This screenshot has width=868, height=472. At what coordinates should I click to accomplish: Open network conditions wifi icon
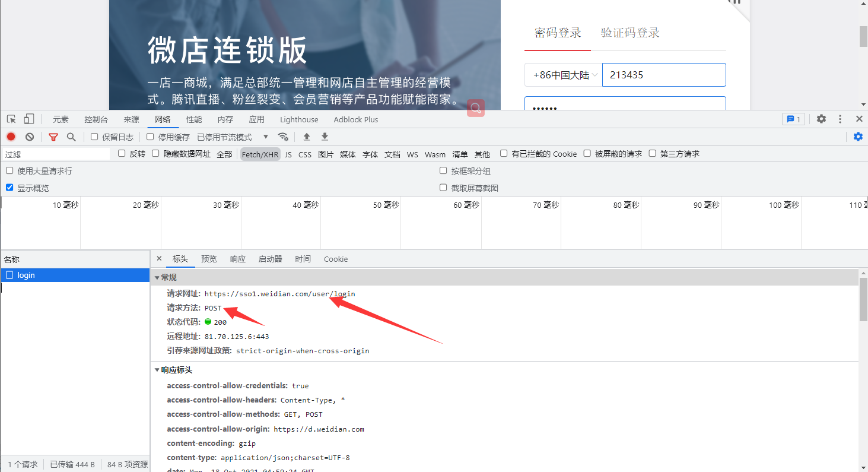[x=283, y=137]
